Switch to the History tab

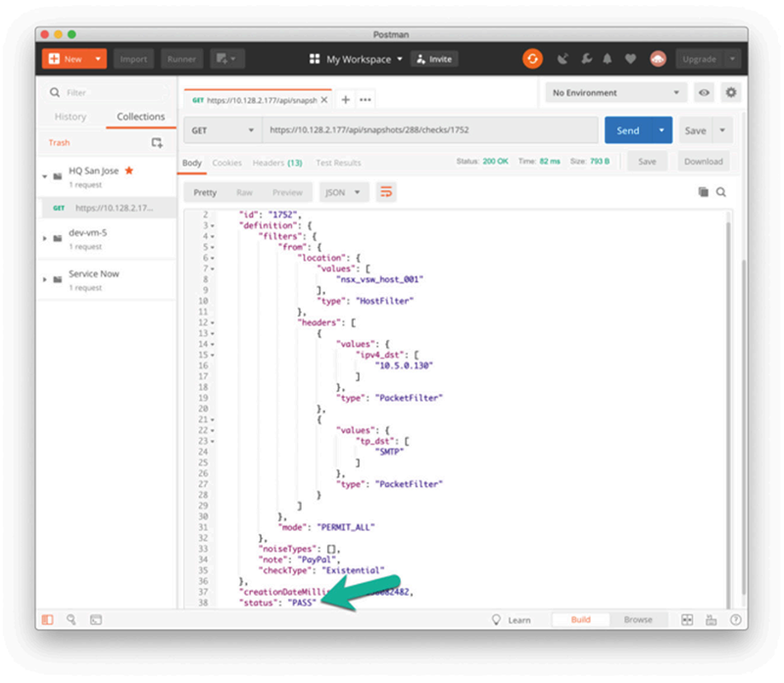point(70,117)
